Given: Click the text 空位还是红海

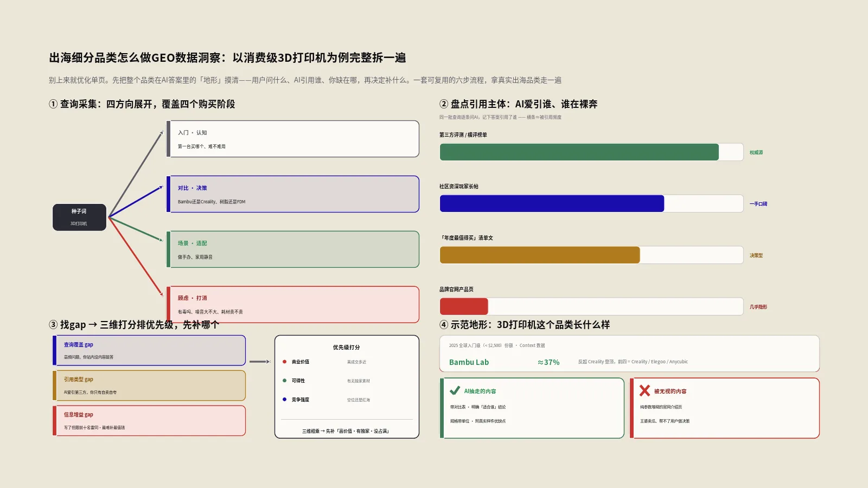Looking at the screenshot, I should (x=359, y=400).
